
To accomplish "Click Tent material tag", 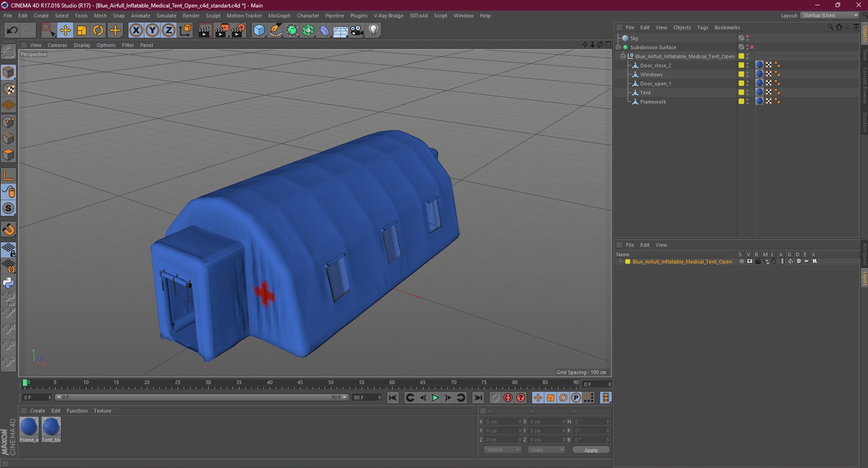I will tap(759, 92).
